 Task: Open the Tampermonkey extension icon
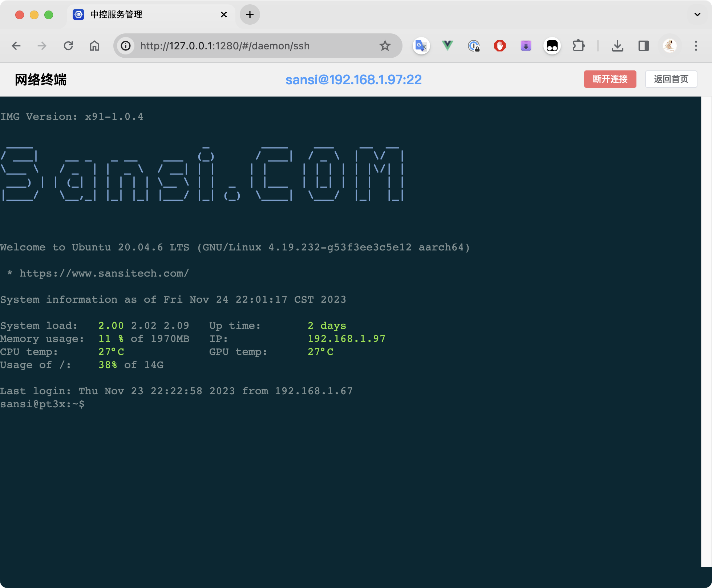point(552,46)
